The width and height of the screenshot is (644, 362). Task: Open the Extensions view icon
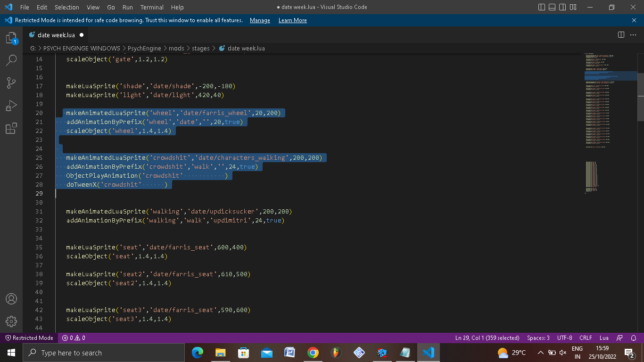(11, 128)
